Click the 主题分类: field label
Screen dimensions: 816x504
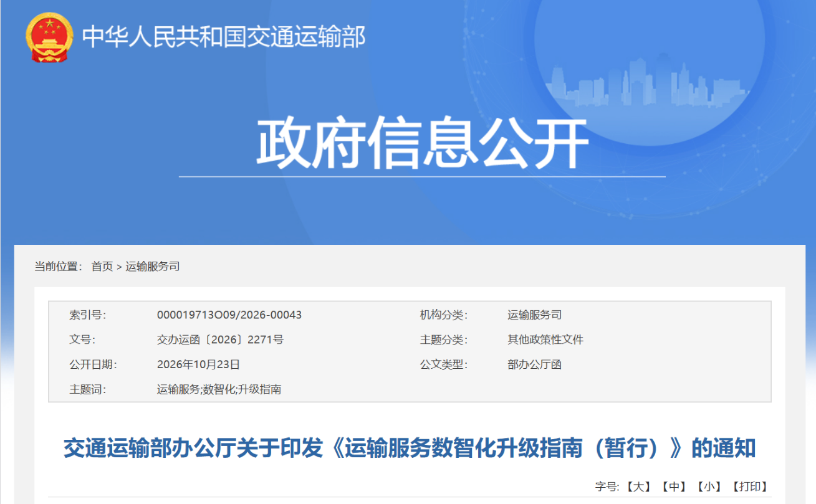click(444, 340)
